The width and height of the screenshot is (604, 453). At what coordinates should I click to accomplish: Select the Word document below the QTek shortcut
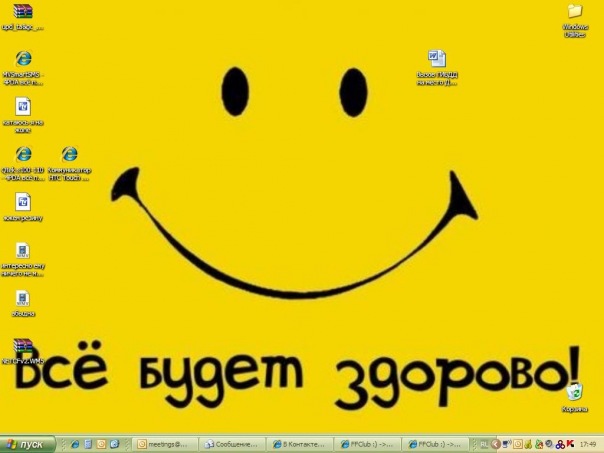pos(23,202)
